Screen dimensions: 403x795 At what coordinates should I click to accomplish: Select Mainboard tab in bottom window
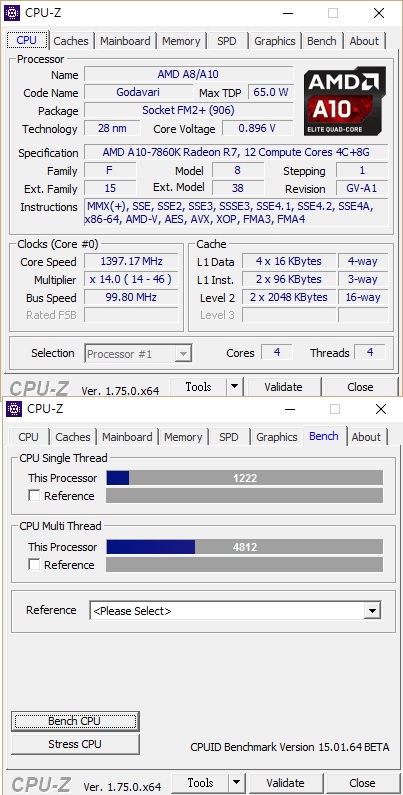tap(127, 437)
